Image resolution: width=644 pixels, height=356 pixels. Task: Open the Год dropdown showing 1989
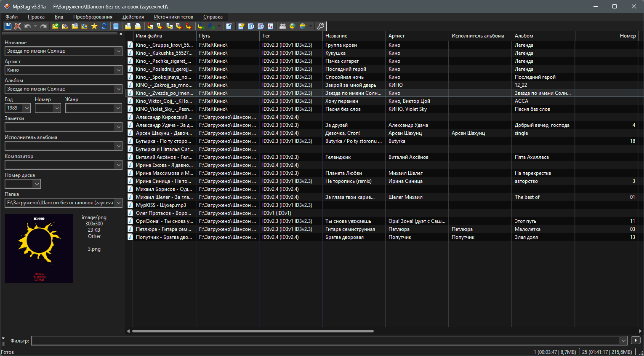coord(27,108)
